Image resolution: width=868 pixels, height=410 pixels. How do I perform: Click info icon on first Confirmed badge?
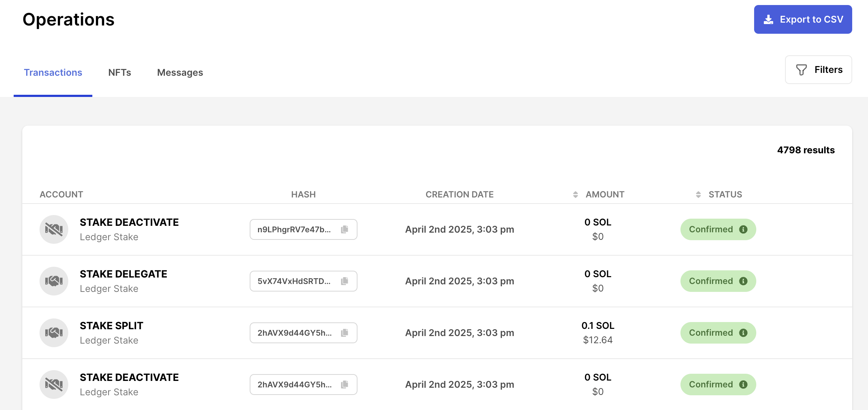[x=743, y=229]
